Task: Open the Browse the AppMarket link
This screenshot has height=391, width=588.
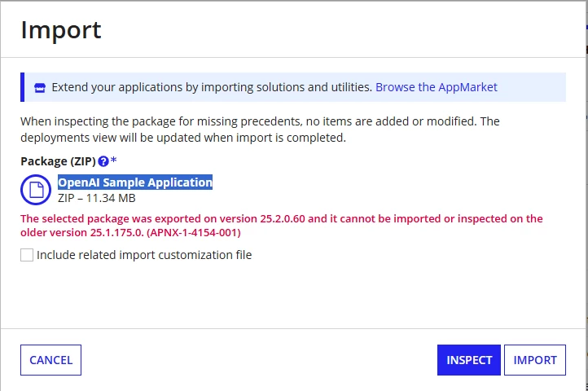Action: [x=437, y=87]
